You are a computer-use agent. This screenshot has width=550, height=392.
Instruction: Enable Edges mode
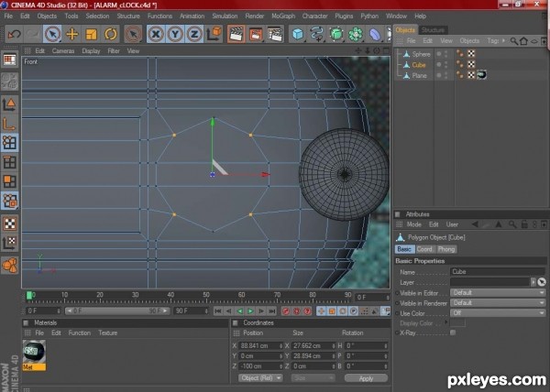coord(9,162)
